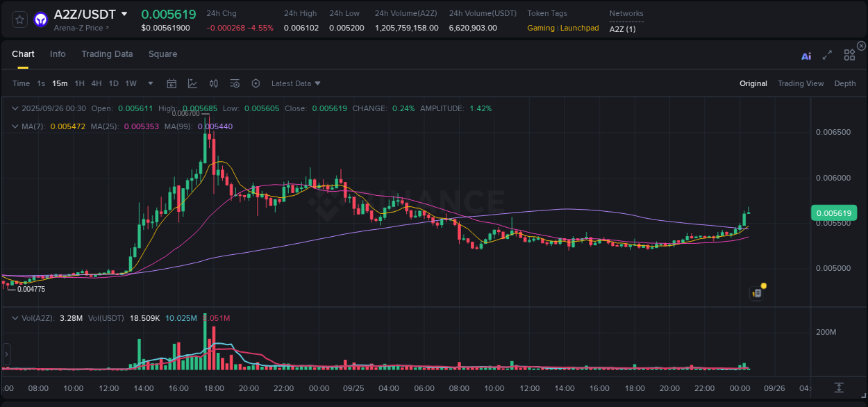This screenshot has width=868, height=407.
Task: Open the Info tab
Action: [x=58, y=53]
